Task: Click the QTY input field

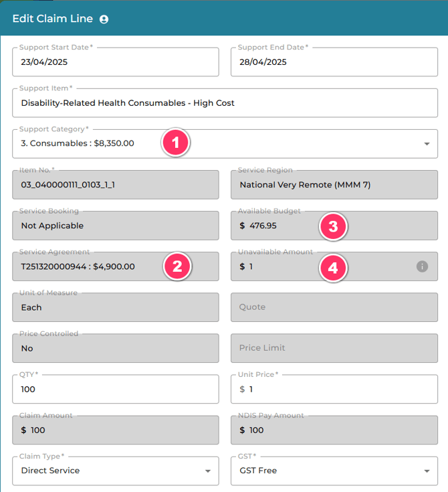Action: (x=116, y=389)
